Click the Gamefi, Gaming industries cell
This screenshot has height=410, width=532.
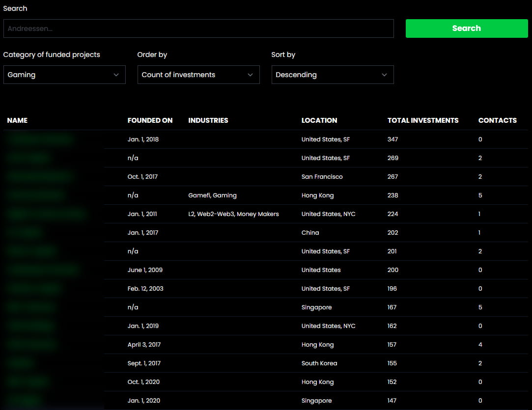(212, 195)
